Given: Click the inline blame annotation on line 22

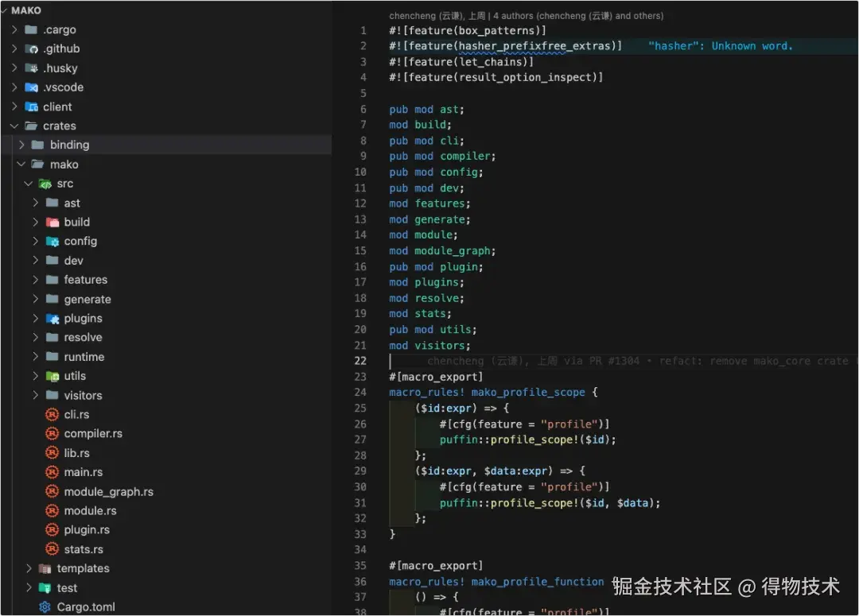Looking at the screenshot, I should [x=638, y=361].
